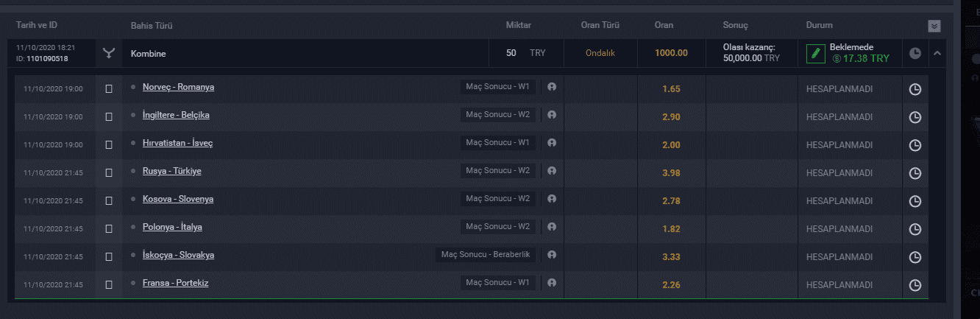
Task: Click the green pencil edit bet icon
Action: 815,53
